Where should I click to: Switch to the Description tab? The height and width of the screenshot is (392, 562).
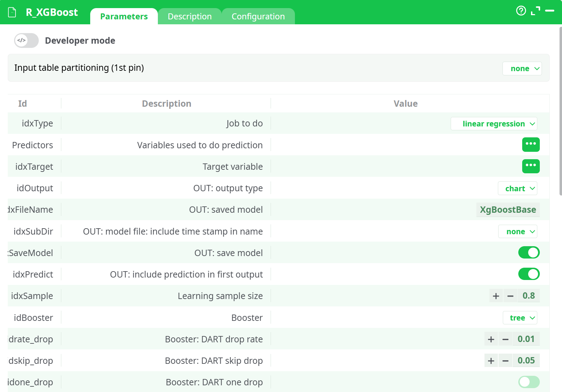[190, 17]
